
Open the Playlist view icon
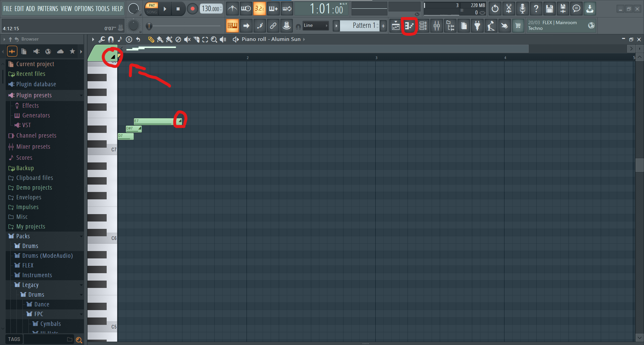395,26
